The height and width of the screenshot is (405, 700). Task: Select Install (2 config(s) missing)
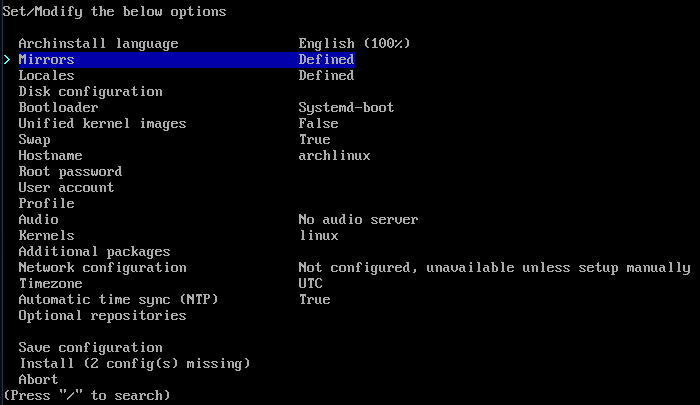point(134,364)
